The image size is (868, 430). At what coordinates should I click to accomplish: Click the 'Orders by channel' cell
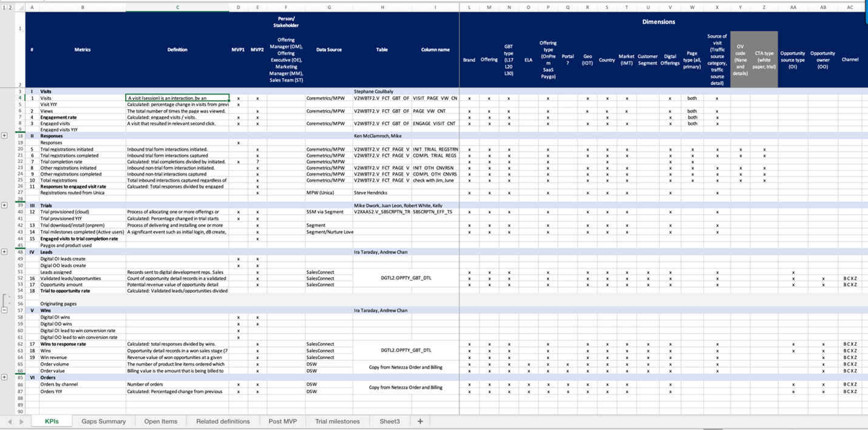83,385
